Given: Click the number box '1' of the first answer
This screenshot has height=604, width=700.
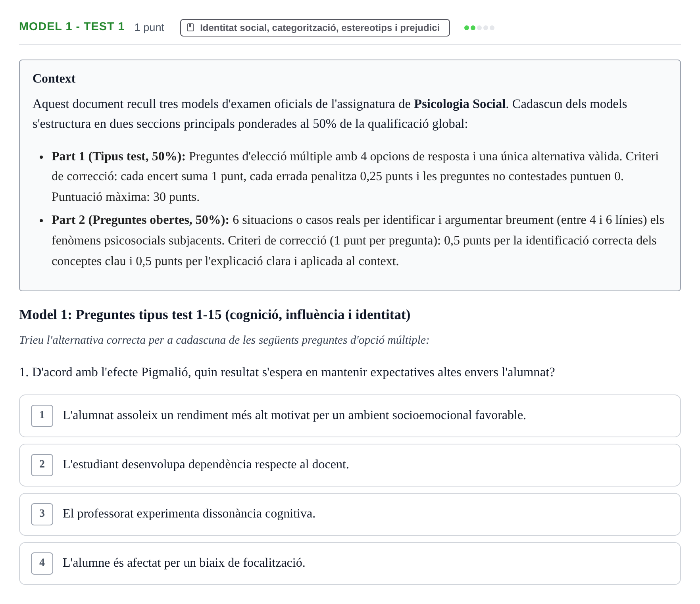Looking at the screenshot, I should click(42, 416).
